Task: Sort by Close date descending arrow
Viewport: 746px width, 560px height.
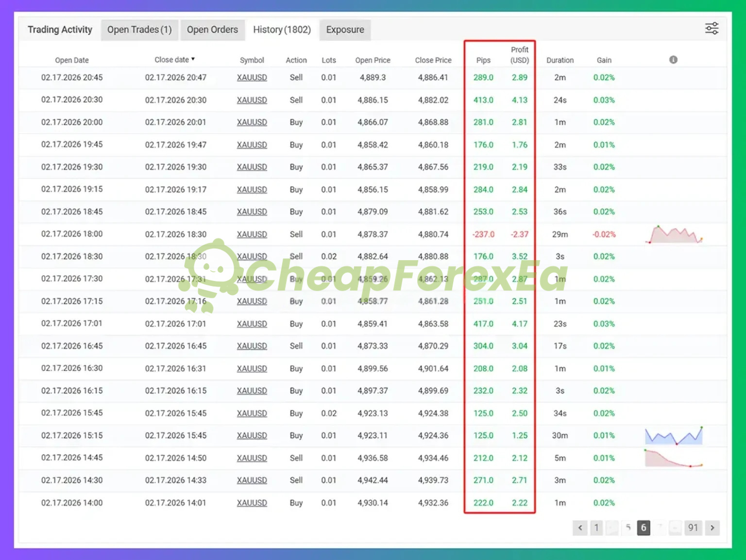Action: (193, 59)
